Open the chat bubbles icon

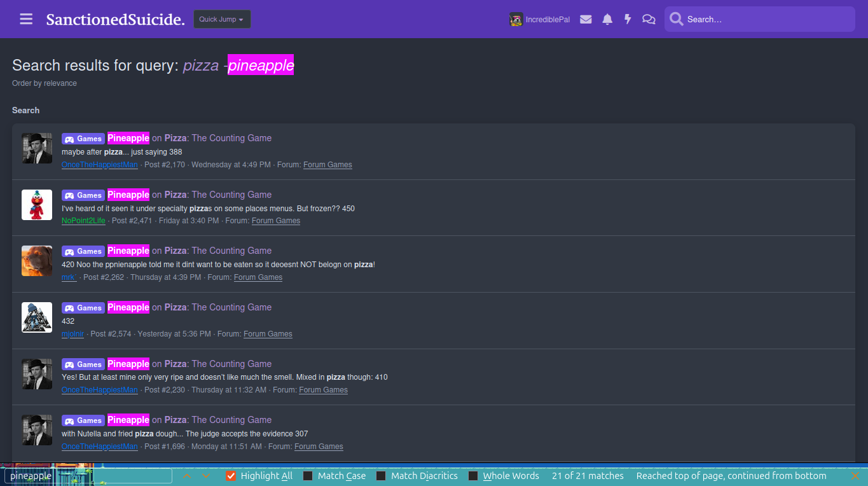point(649,20)
